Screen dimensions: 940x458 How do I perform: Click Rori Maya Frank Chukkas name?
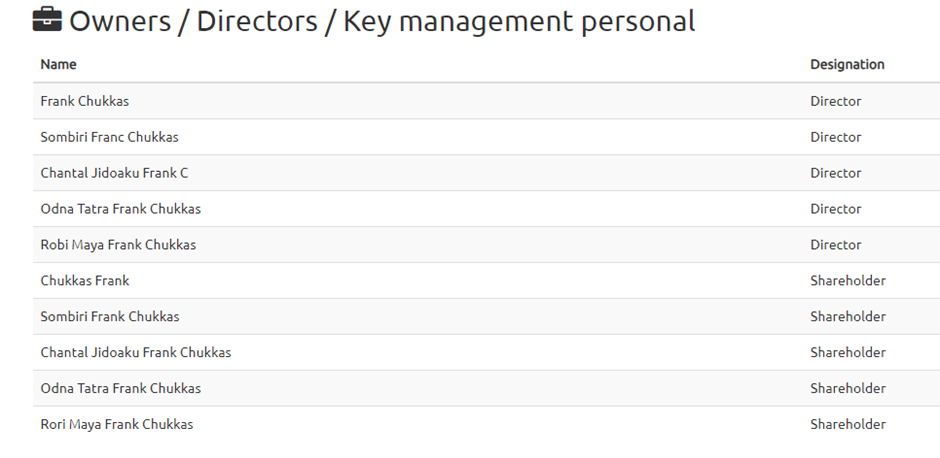[116, 424]
